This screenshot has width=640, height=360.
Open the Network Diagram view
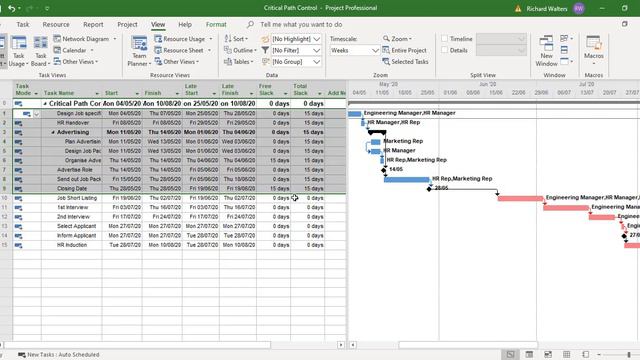pos(85,39)
